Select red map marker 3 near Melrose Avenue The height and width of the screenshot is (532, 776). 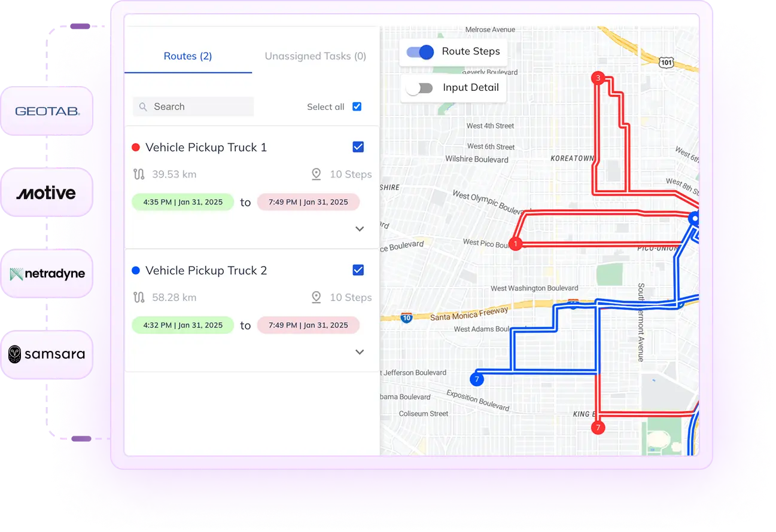pos(597,78)
